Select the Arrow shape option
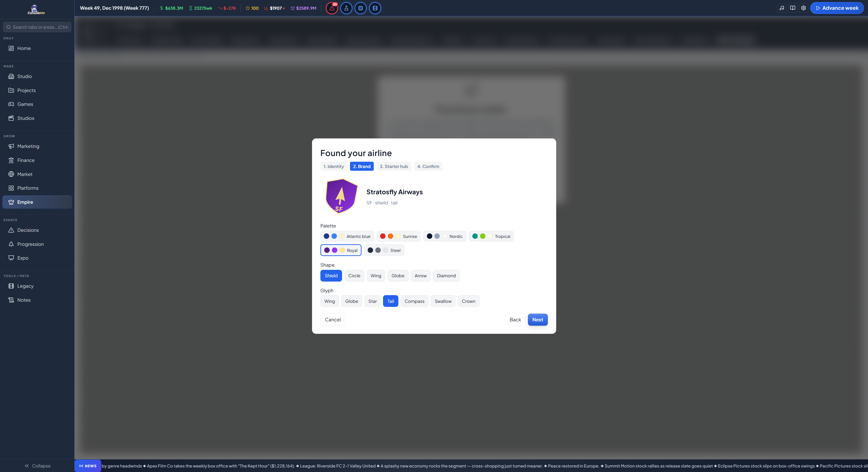This screenshot has width=868, height=472. pyautogui.click(x=421, y=276)
